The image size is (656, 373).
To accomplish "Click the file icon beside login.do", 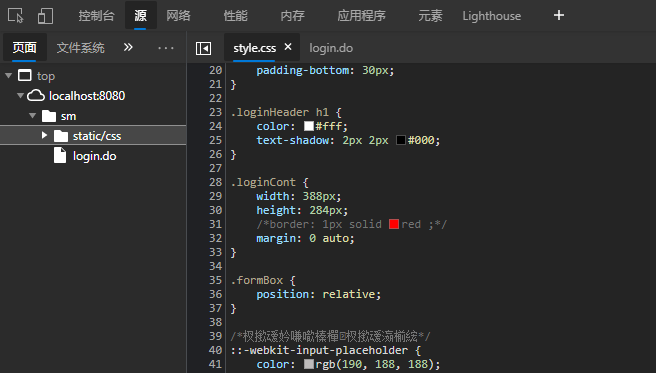I will coord(60,155).
